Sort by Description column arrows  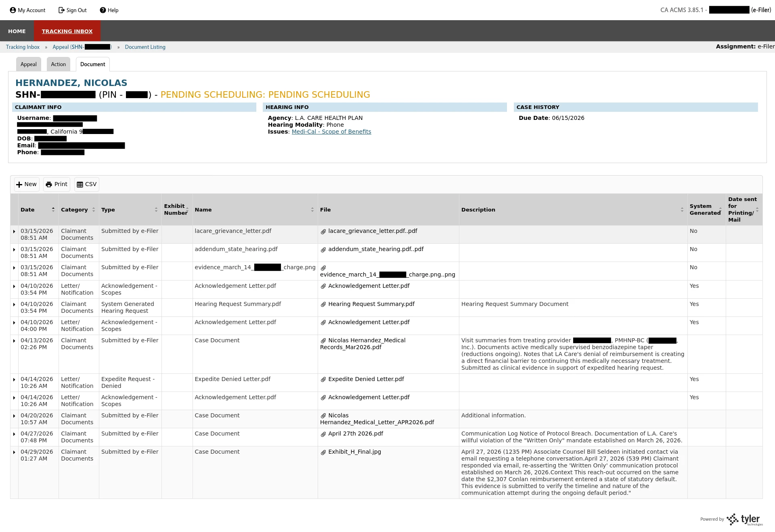coord(682,209)
